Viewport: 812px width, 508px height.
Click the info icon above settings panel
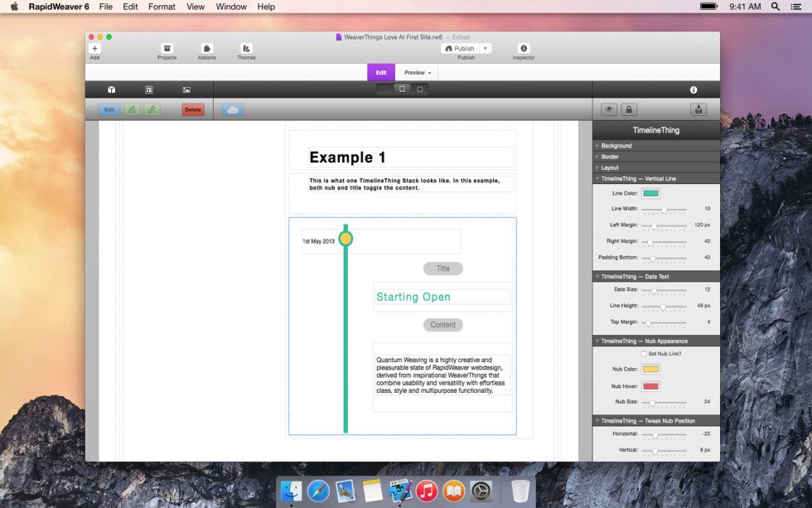tap(694, 90)
